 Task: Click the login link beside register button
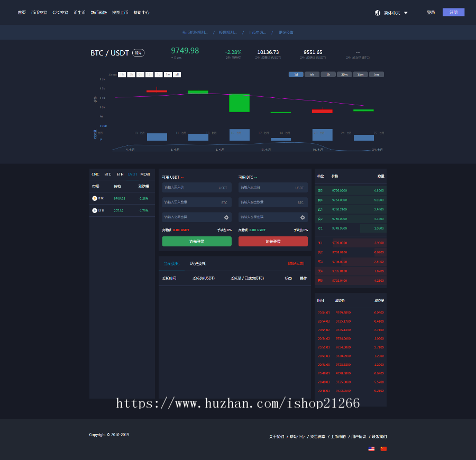tap(431, 13)
